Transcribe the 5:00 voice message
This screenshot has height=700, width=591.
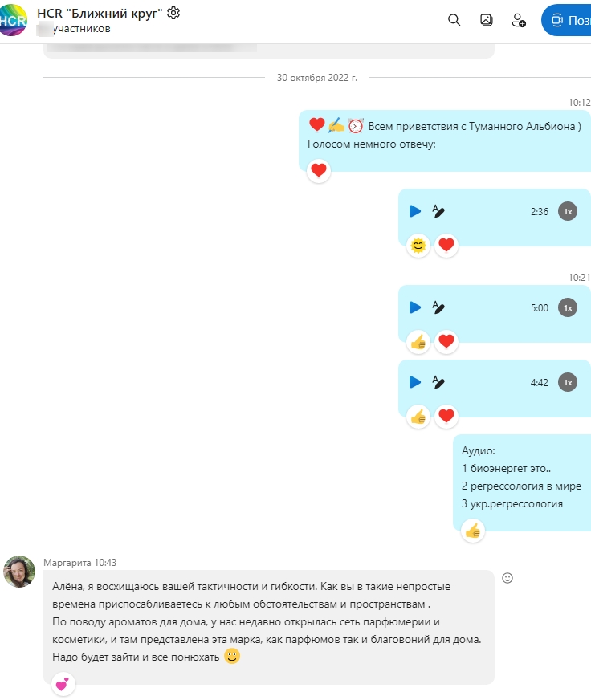click(438, 307)
